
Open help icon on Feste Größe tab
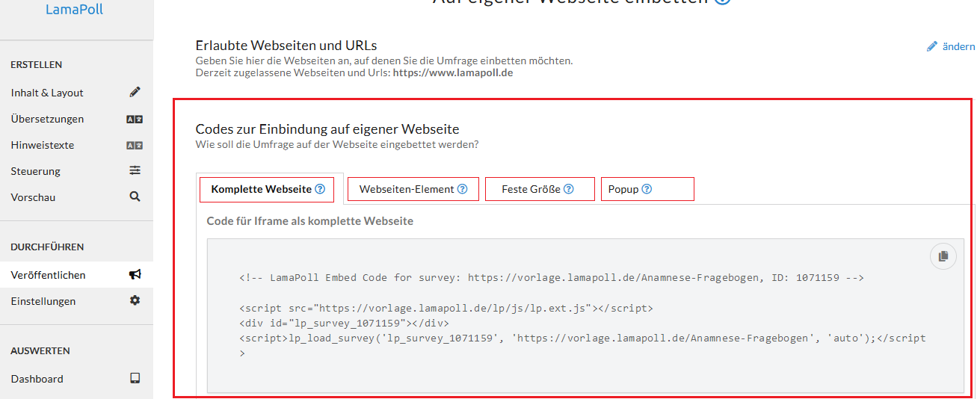click(569, 189)
